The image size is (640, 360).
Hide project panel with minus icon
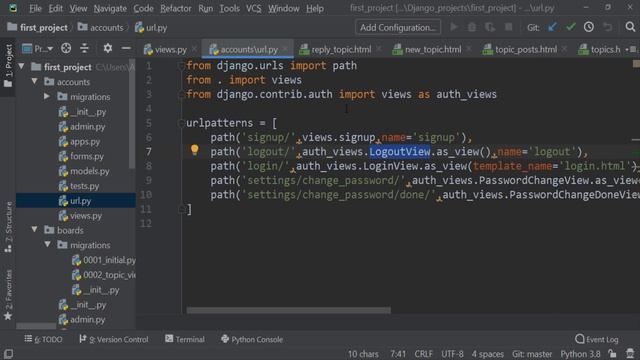(x=126, y=49)
